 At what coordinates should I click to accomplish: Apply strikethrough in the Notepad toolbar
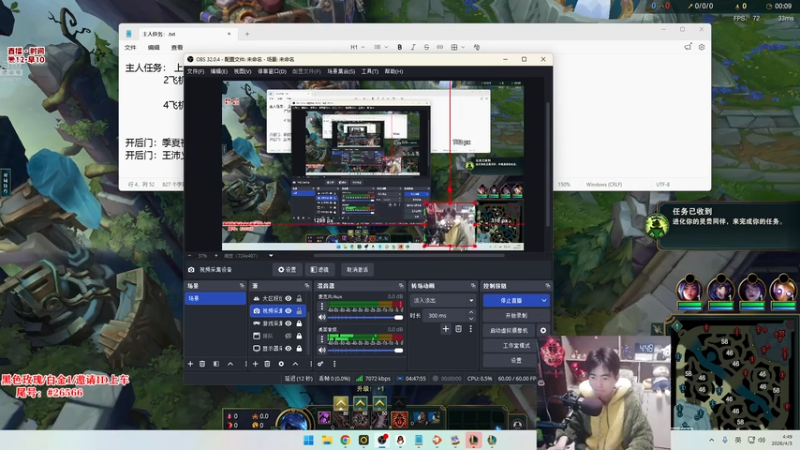[x=427, y=47]
